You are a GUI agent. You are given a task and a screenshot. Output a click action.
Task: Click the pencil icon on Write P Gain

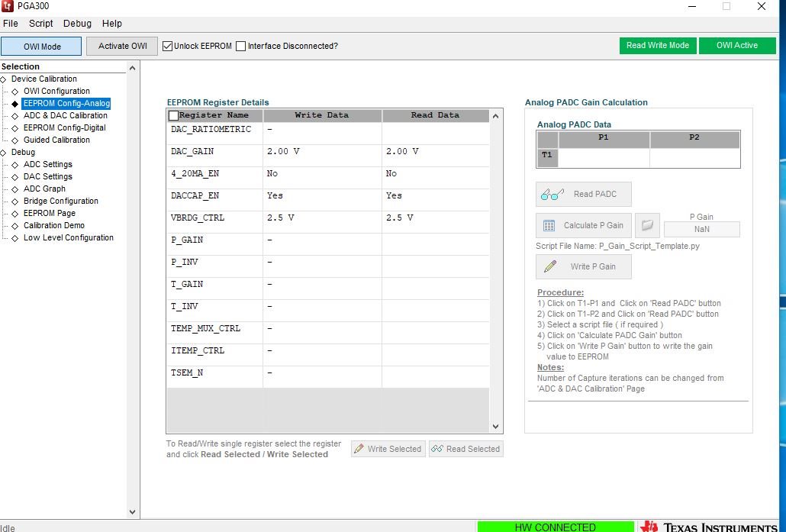tap(550, 266)
